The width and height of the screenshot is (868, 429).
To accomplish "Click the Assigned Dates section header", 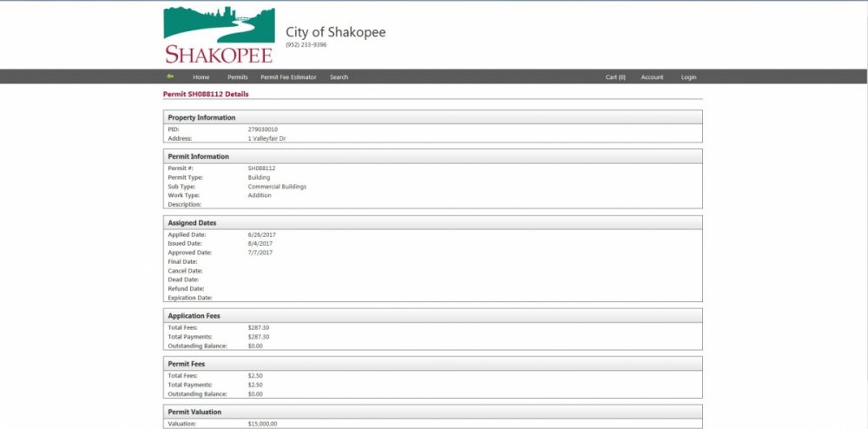I will point(192,223).
